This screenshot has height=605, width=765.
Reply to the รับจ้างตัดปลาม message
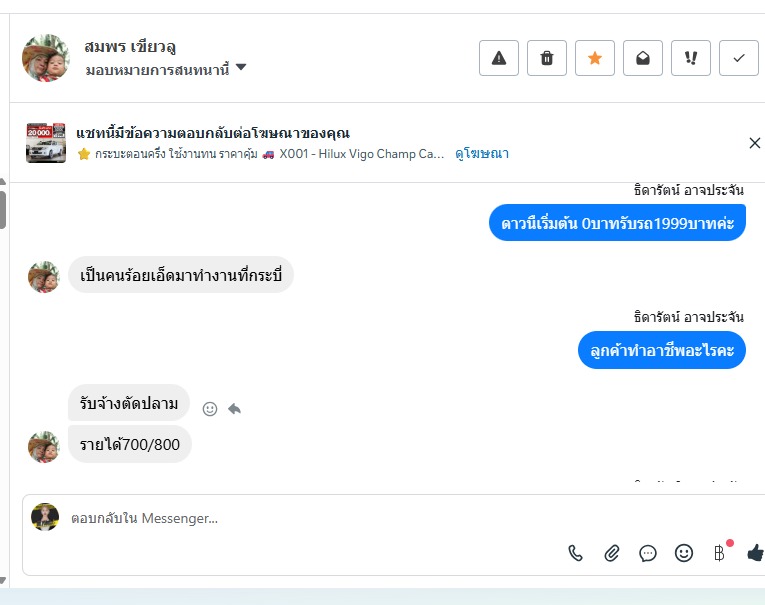234,408
